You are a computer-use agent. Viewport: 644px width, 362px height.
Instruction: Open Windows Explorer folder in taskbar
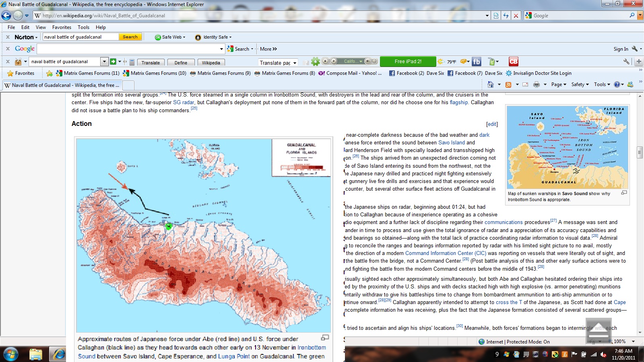pyautogui.click(x=36, y=354)
